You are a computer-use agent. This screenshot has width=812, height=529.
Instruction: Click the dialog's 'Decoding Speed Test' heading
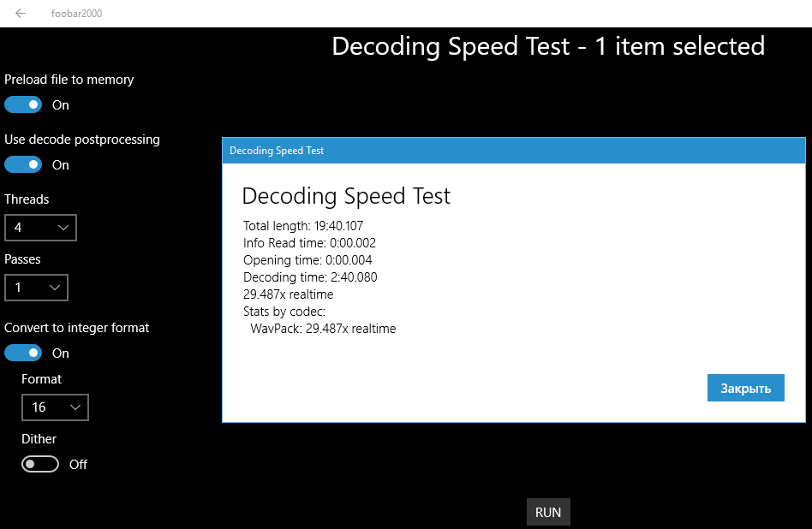click(x=346, y=196)
